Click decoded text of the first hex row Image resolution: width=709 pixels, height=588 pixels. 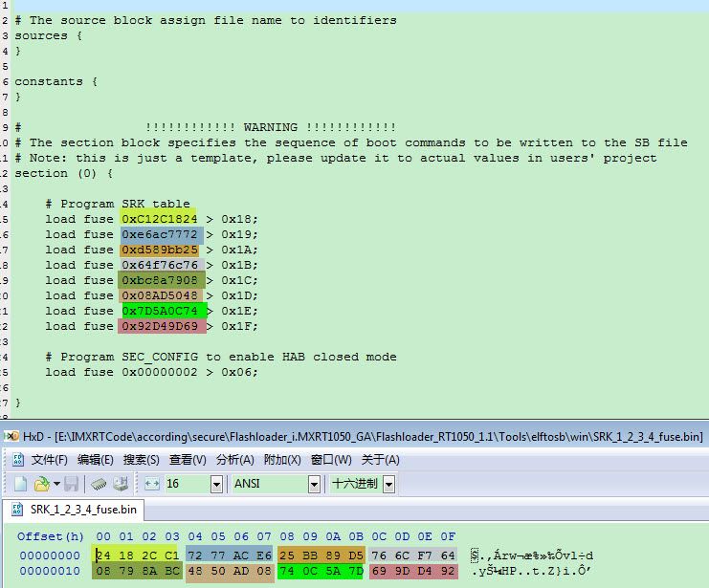click(x=532, y=555)
